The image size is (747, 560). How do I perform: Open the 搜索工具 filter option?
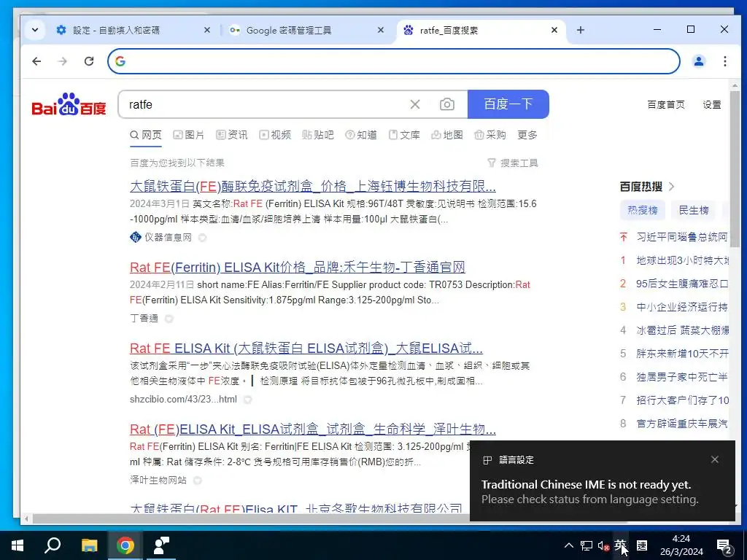point(513,163)
